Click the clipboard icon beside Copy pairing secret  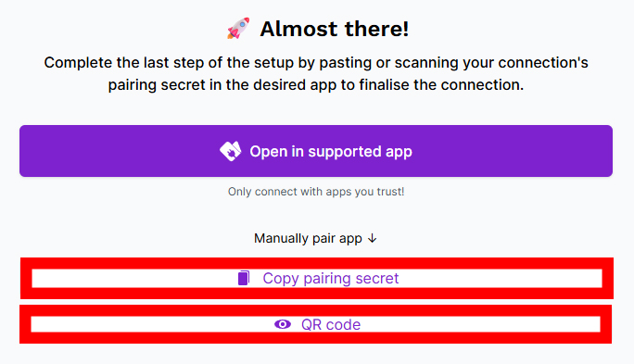244,278
